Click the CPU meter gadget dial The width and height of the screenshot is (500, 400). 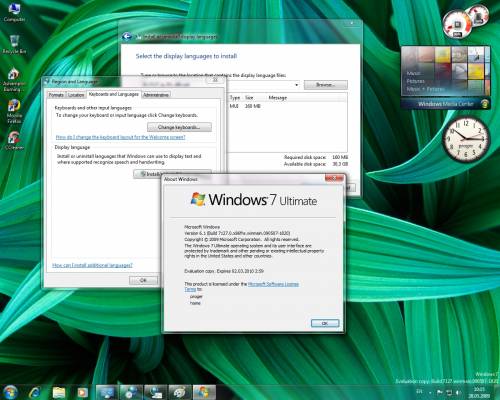click(x=457, y=25)
